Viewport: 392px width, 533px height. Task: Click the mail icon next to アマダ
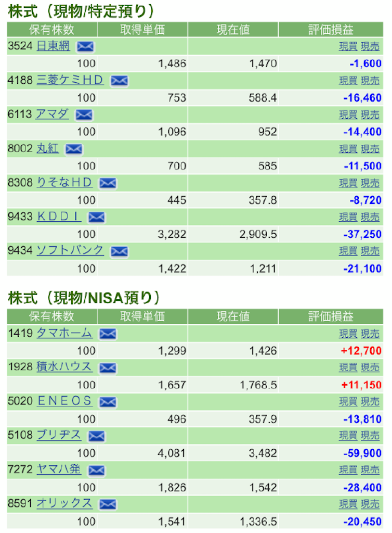(84, 115)
